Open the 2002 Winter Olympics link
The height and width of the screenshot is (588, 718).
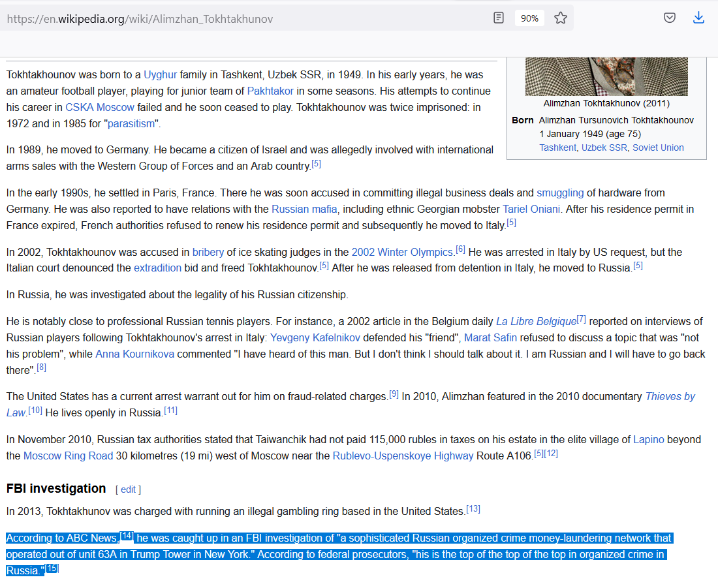pyautogui.click(x=402, y=253)
